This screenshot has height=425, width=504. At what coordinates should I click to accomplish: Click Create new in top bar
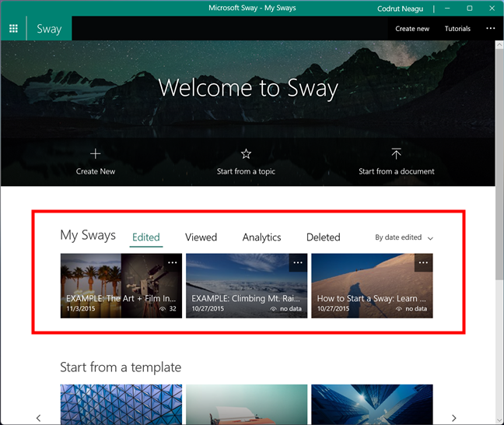[412, 29]
